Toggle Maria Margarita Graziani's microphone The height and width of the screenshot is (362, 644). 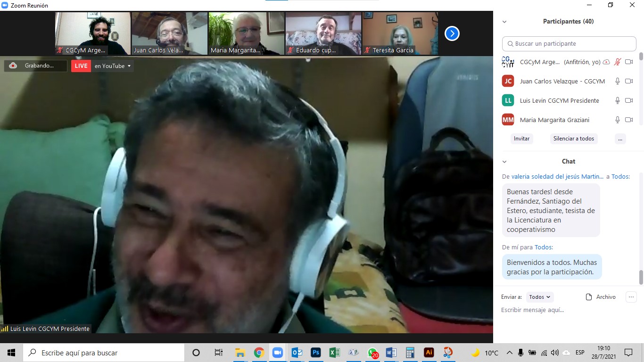(617, 120)
